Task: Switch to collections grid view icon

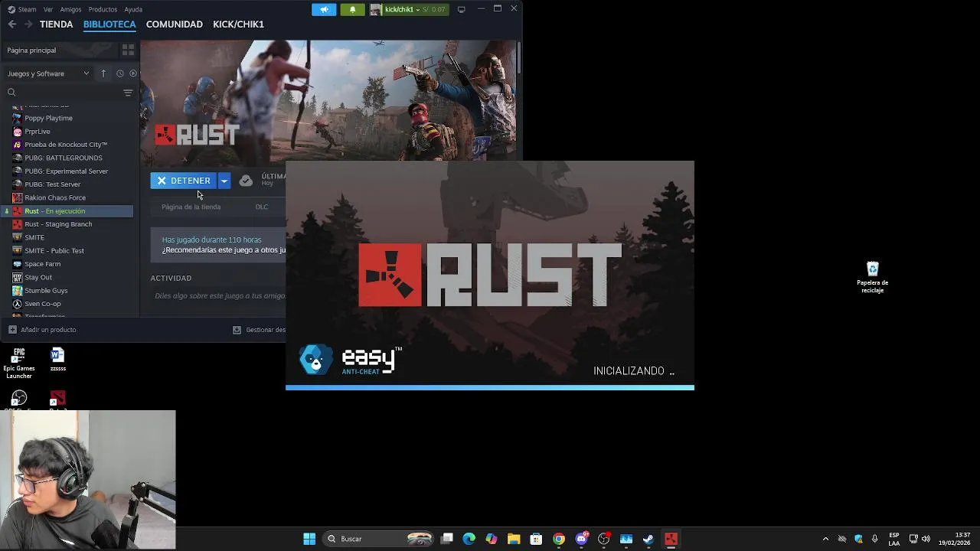Action: (x=128, y=51)
